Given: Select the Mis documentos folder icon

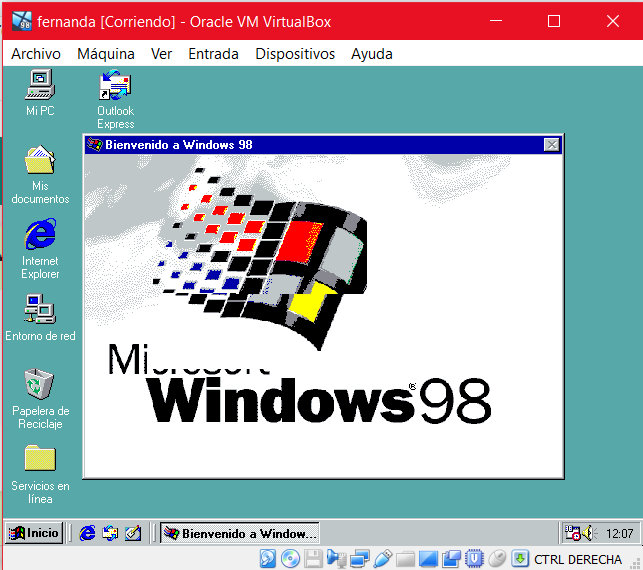Looking at the screenshot, I should click(40, 160).
